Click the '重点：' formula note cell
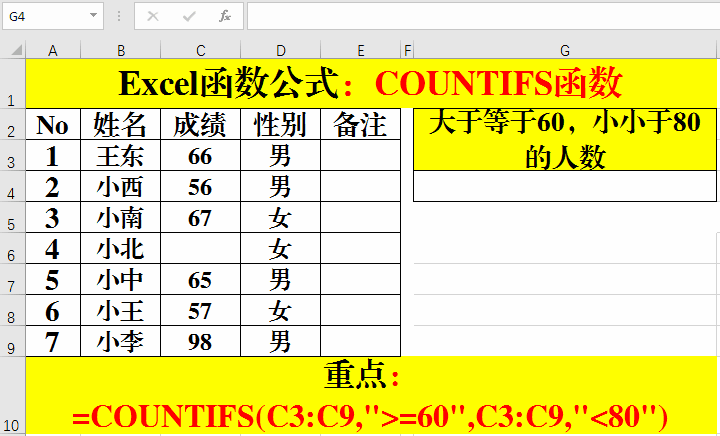Image resolution: width=720 pixels, height=436 pixels. (x=371, y=396)
